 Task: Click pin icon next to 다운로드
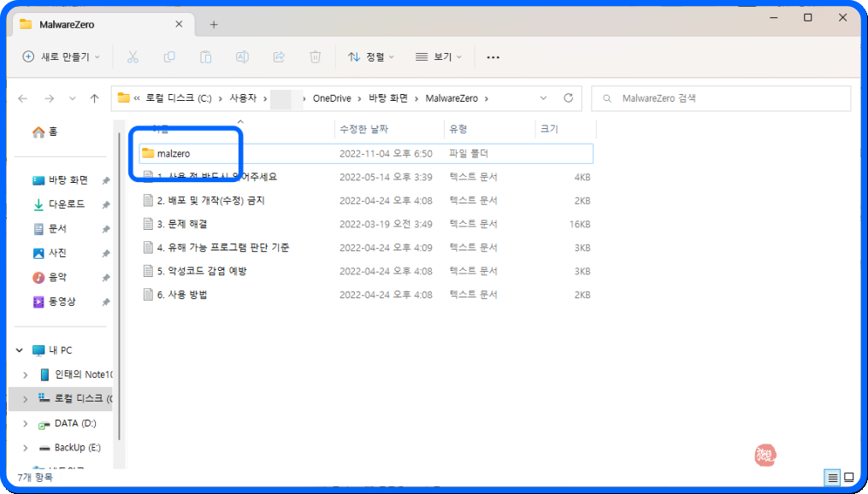point(106,205)
